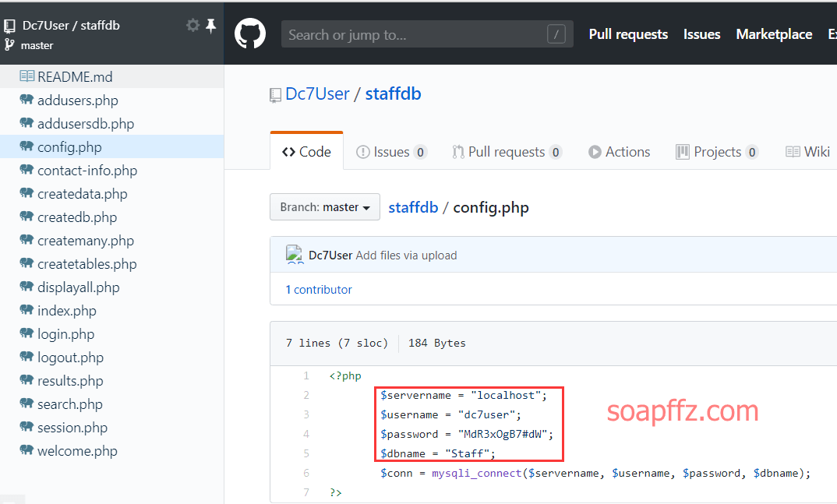
Task: Select the repository Issues tab
Action: click(x=392, y=152)
